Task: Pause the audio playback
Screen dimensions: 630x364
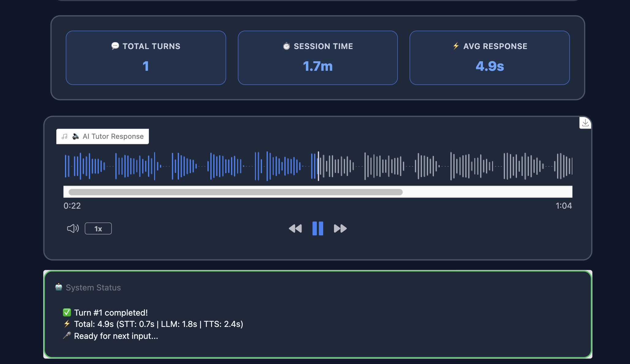Action: point(318,229)
